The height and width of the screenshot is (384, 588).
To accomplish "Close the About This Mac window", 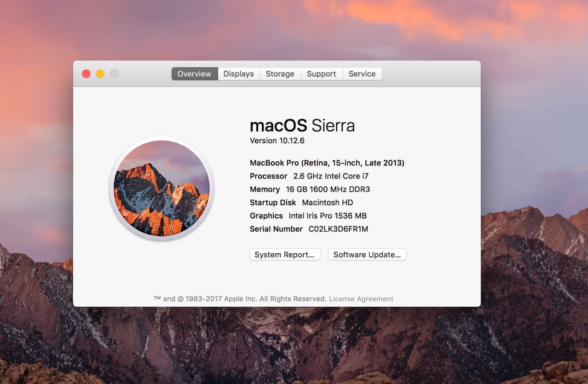I will point(86,74).
